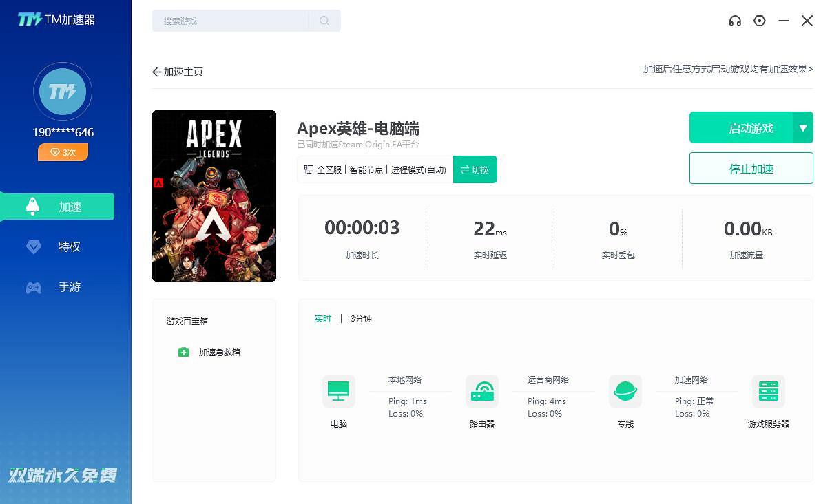
Task: Go back via the 加速主页 link
Action: click(x=178, y=71)
